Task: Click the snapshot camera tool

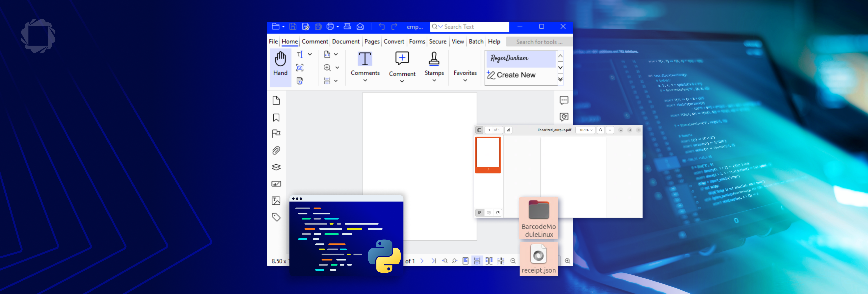Action: pyautogui.click(x=300, y=68)
